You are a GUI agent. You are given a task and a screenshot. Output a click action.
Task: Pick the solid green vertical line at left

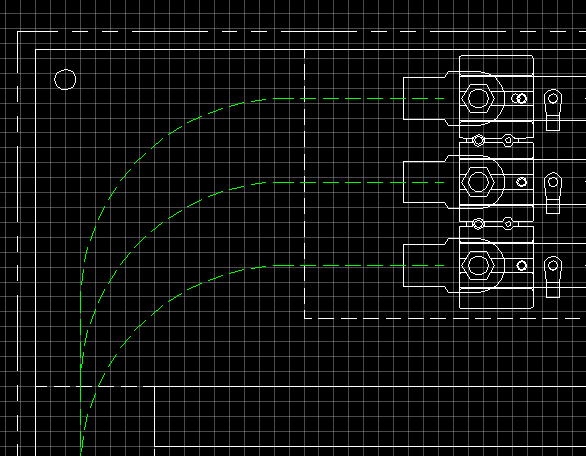pos(80,370)
